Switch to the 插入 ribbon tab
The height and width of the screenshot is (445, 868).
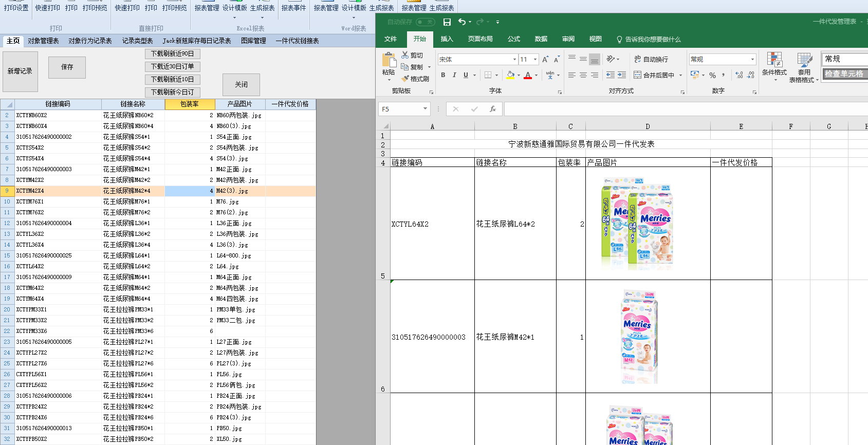click(x=447, y=39)
